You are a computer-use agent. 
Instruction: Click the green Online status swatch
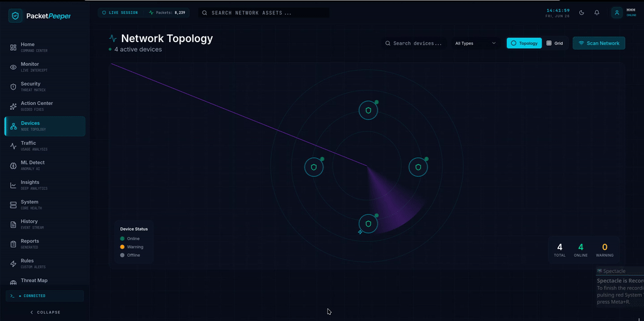[123, 239]
